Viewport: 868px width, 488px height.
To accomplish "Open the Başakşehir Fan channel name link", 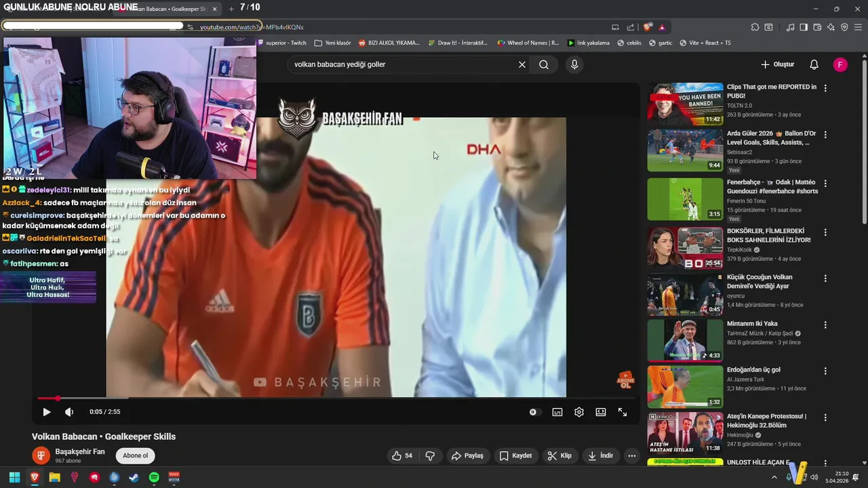I will coord(80,451).
